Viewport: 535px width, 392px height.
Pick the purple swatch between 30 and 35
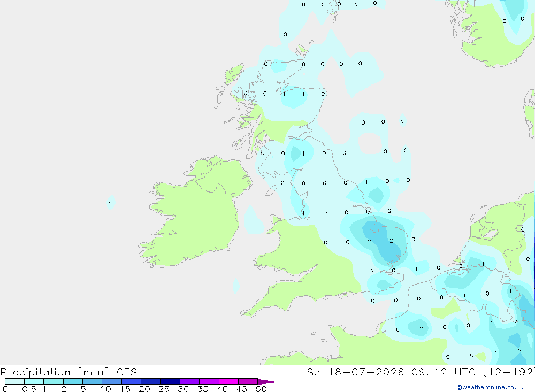coord(190,381)
